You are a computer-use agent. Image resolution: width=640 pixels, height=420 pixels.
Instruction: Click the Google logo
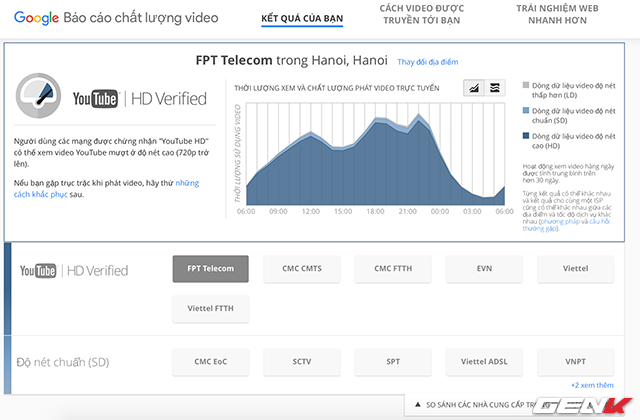(x=36, y=18)
